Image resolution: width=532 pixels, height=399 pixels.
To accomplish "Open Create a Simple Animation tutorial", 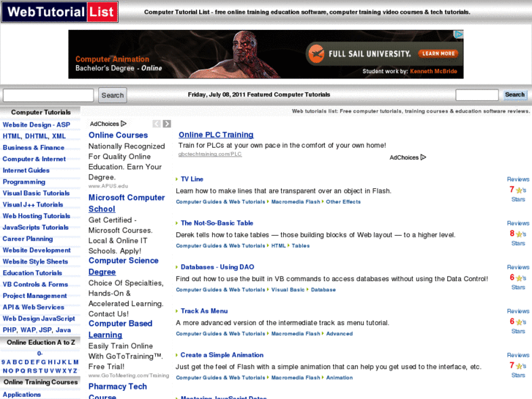I will [x=222, y=355].
